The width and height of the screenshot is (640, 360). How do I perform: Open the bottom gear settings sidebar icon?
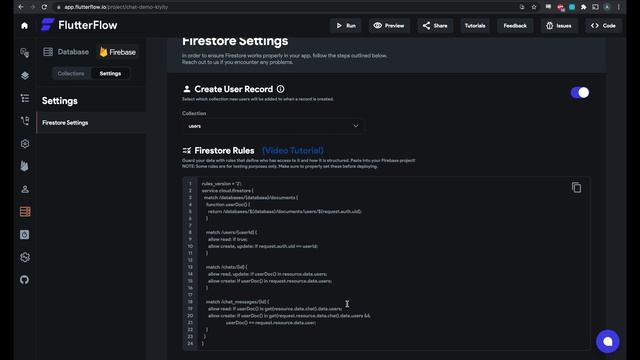click(24, 257)
